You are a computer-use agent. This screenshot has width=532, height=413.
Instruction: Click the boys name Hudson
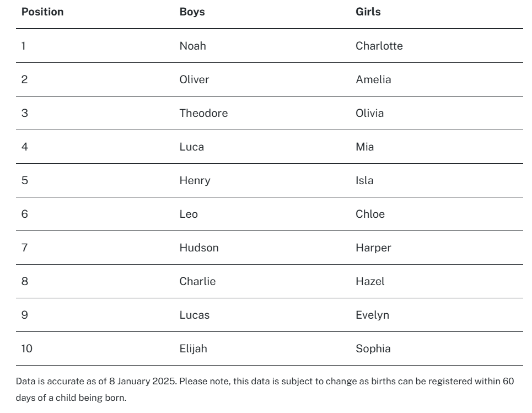(199, 248)
